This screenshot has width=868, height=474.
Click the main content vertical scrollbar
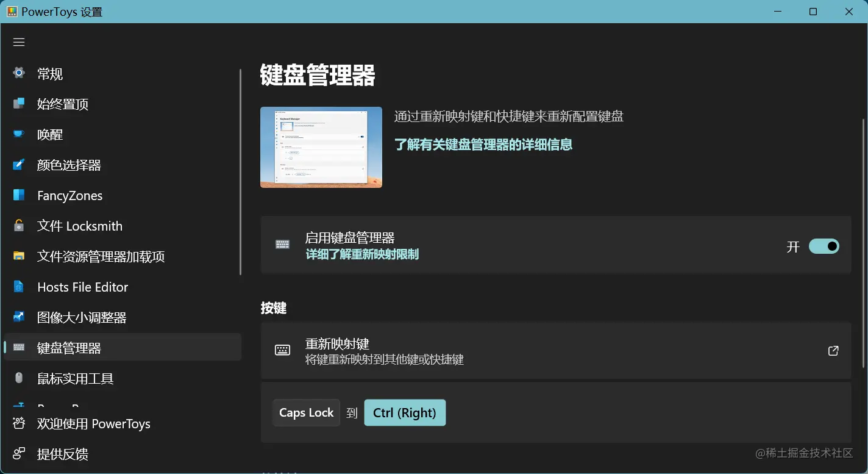point(864,243)
